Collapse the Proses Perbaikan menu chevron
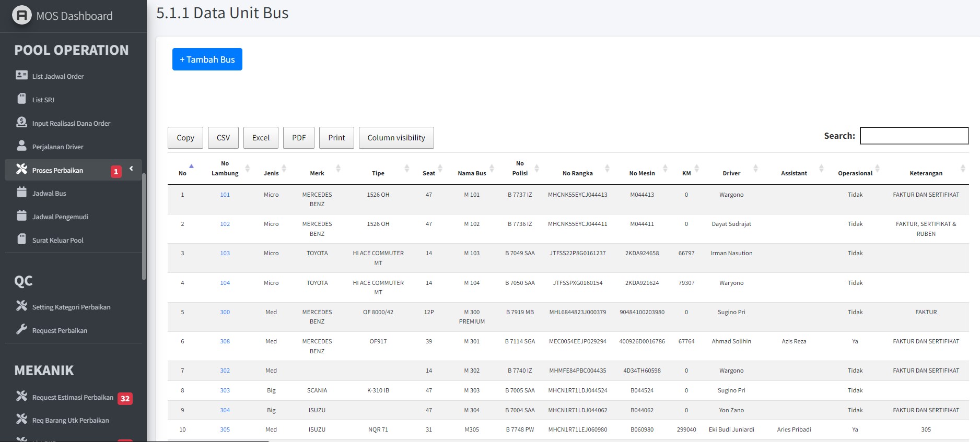Screen dimensions: 980x442 (x=131, y=169)
